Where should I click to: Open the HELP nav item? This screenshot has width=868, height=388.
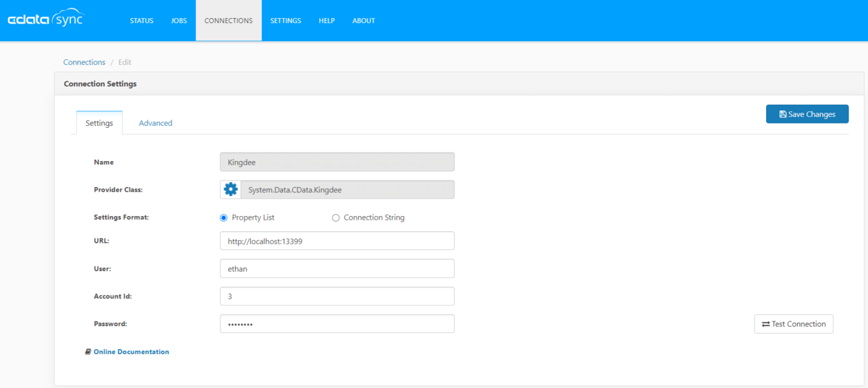[327, 20]
